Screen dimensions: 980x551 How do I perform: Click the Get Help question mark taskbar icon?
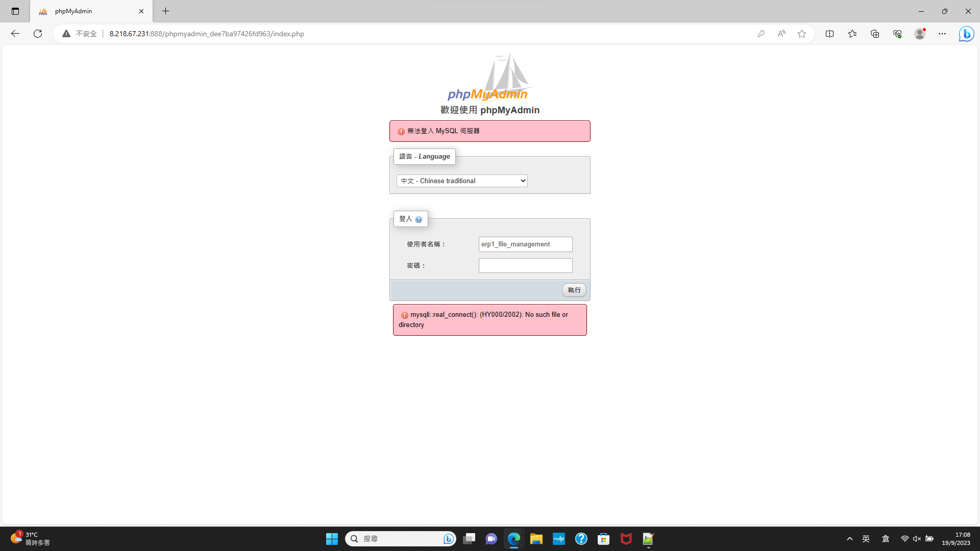581,539
